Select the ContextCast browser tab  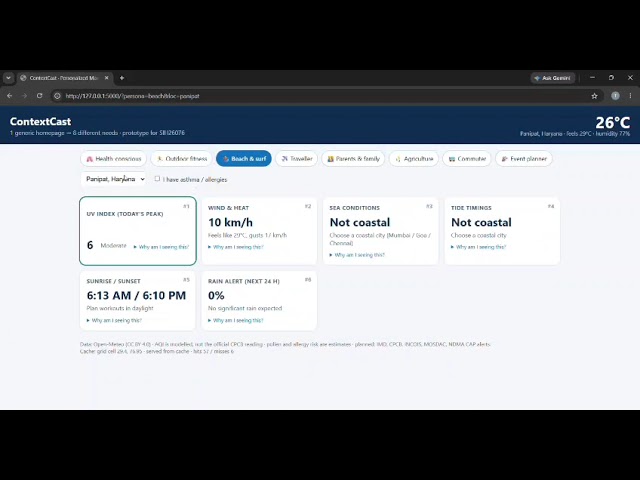tap(64, 78)
